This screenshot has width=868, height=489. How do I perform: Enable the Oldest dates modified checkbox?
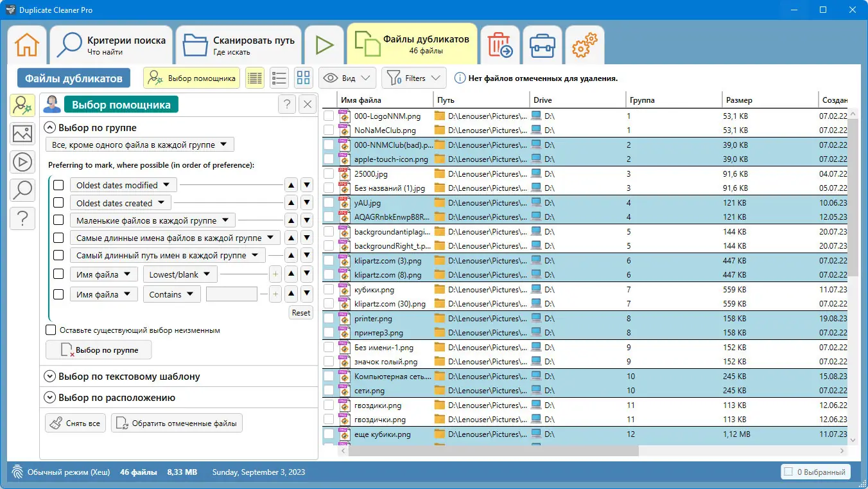tap(58, 185)
